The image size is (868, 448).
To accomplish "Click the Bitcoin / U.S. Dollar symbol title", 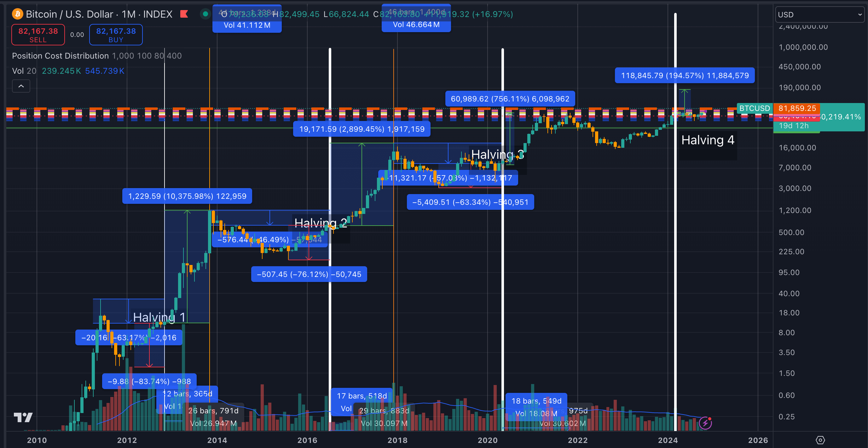I will pos(69,14).
